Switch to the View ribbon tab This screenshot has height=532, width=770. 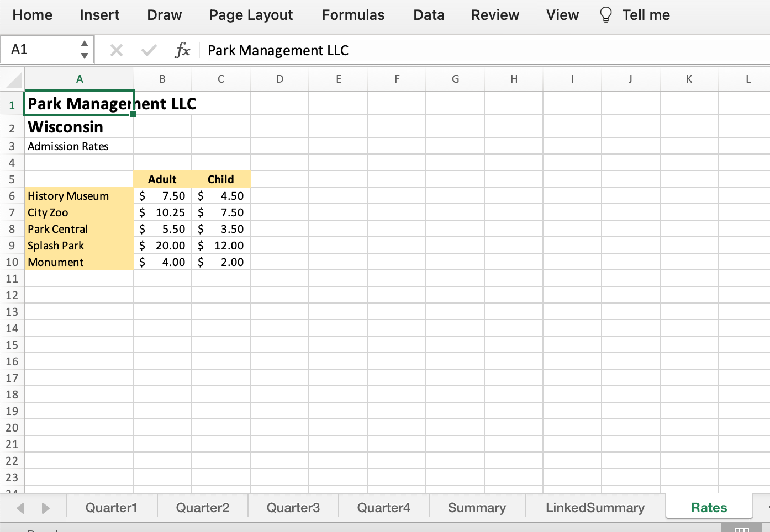562,15
